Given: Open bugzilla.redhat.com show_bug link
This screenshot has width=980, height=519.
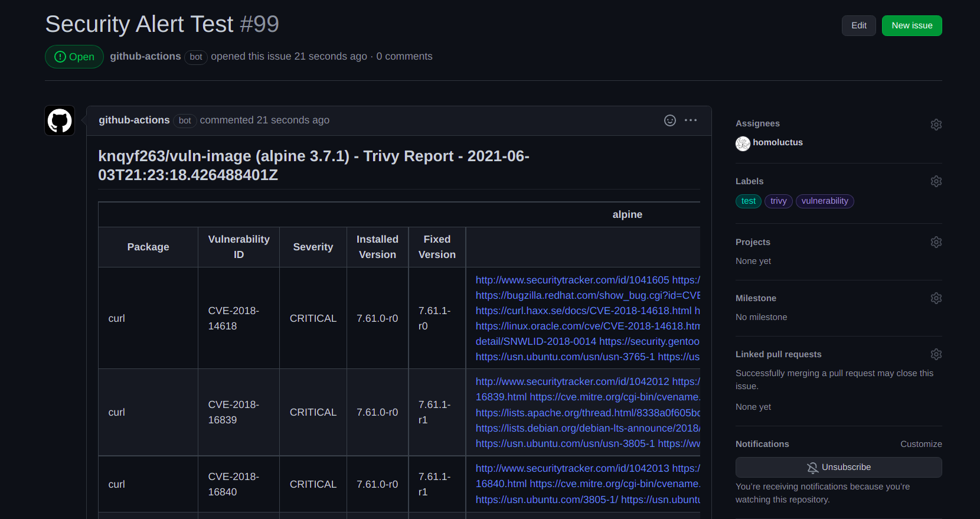Looking at the screenshot, I should 588,295.
